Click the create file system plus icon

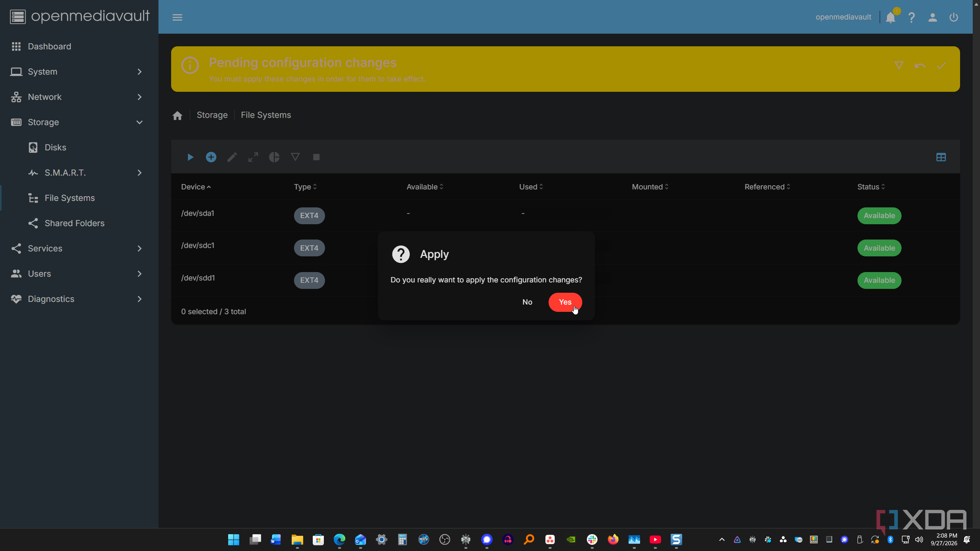pyautogui.click(x=211, y=157)
